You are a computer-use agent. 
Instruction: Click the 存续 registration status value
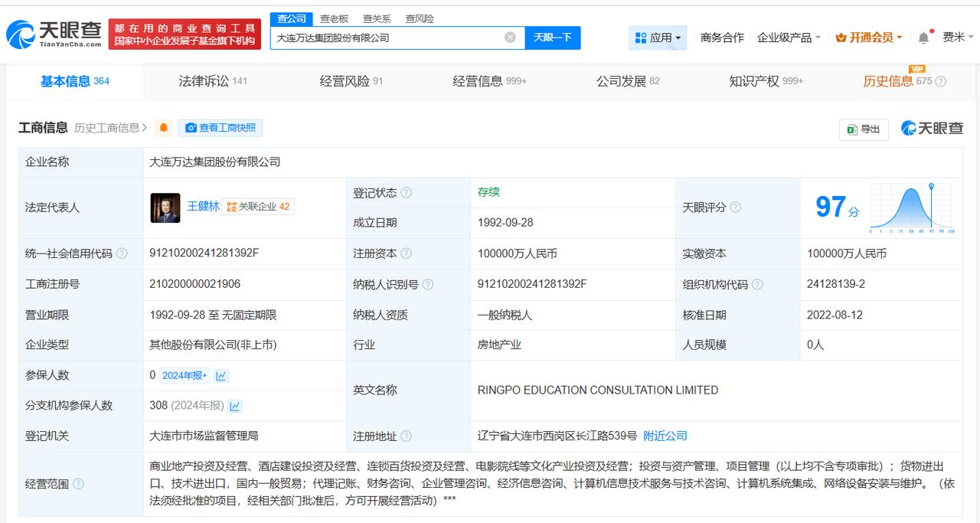coord(488,192)
